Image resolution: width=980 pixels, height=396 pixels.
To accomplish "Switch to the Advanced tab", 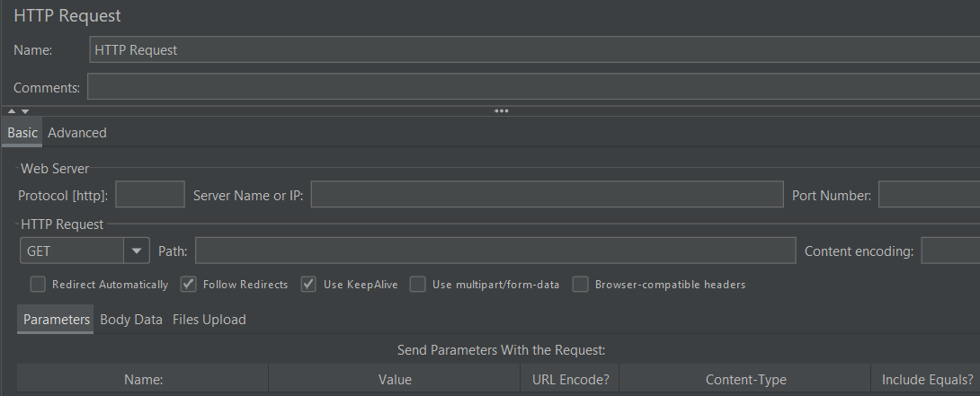I will point(77,133).
